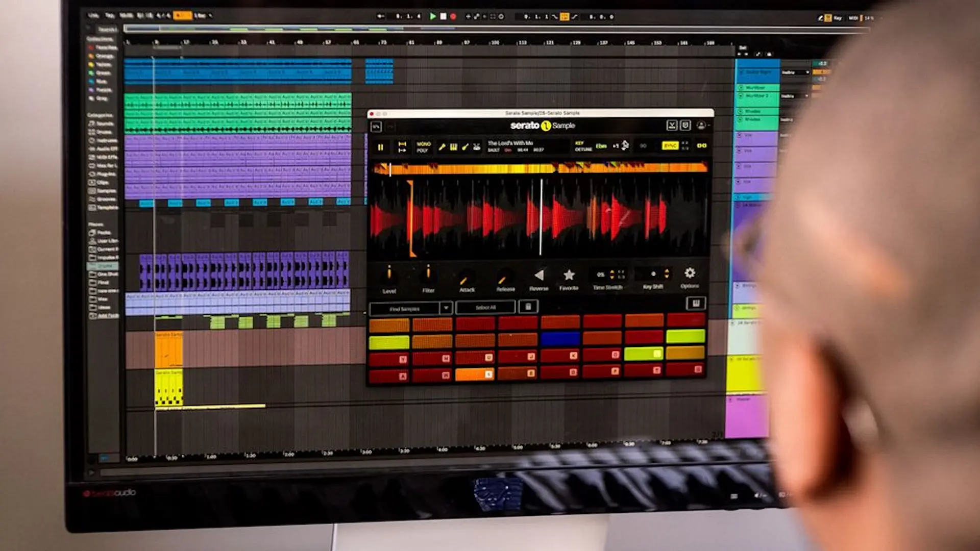Open the Key Shift stepper arrows
The image size is (980, 551).
(666, 274)
